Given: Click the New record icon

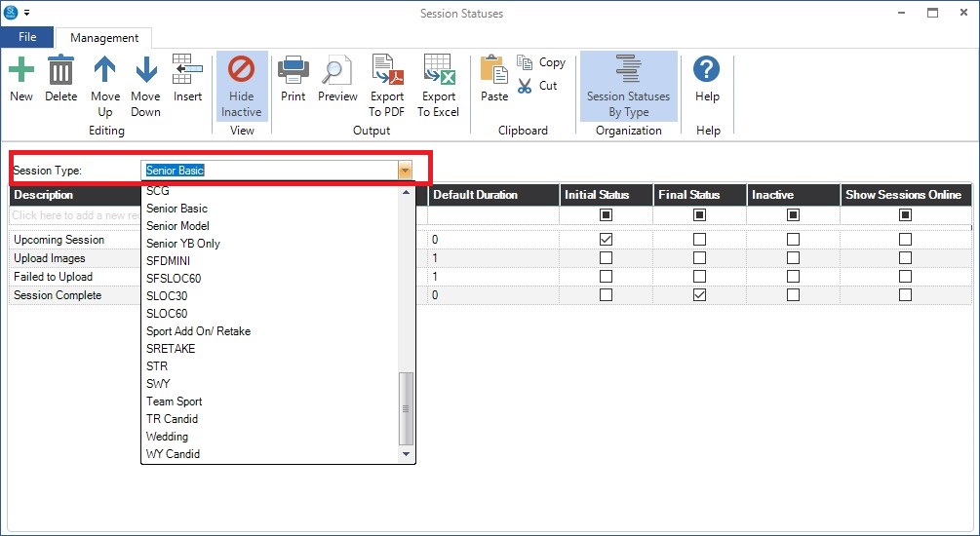Looking at the screenshot, I should point(21,69).
